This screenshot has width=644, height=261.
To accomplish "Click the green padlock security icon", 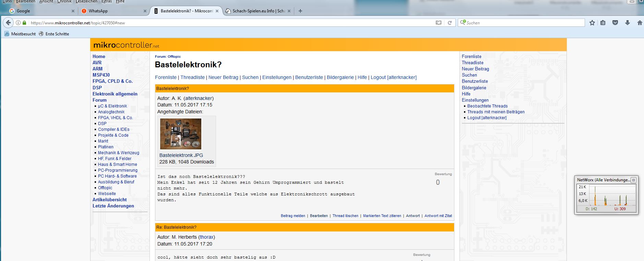I will 24,23.
